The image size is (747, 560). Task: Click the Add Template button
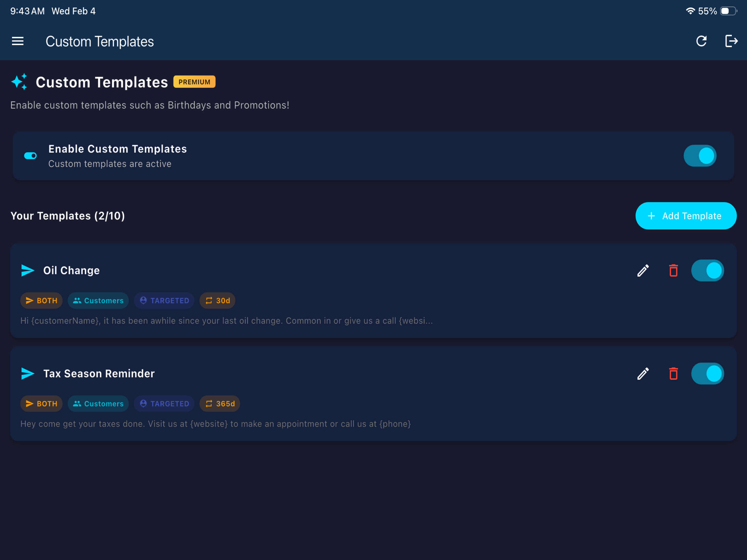[686, 216]
